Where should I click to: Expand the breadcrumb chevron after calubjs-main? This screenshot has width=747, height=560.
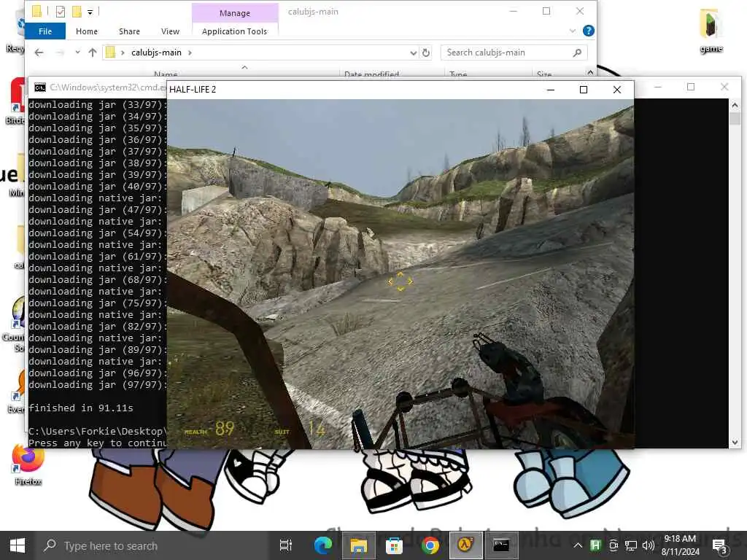click(190, 52)
